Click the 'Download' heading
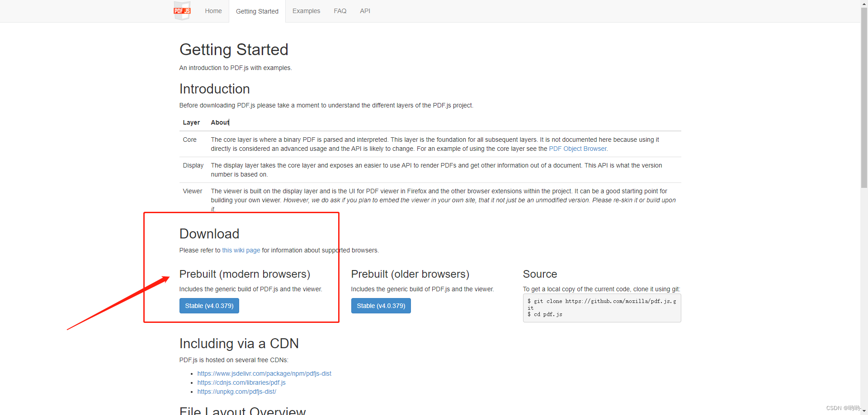This screenshot has height=415, width=868. pos(209,234)
